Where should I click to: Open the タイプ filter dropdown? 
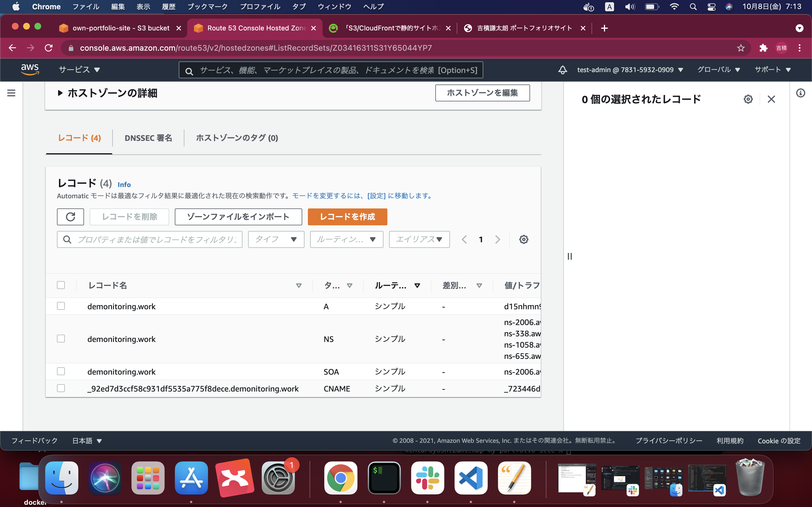click(x=275, y=239)
